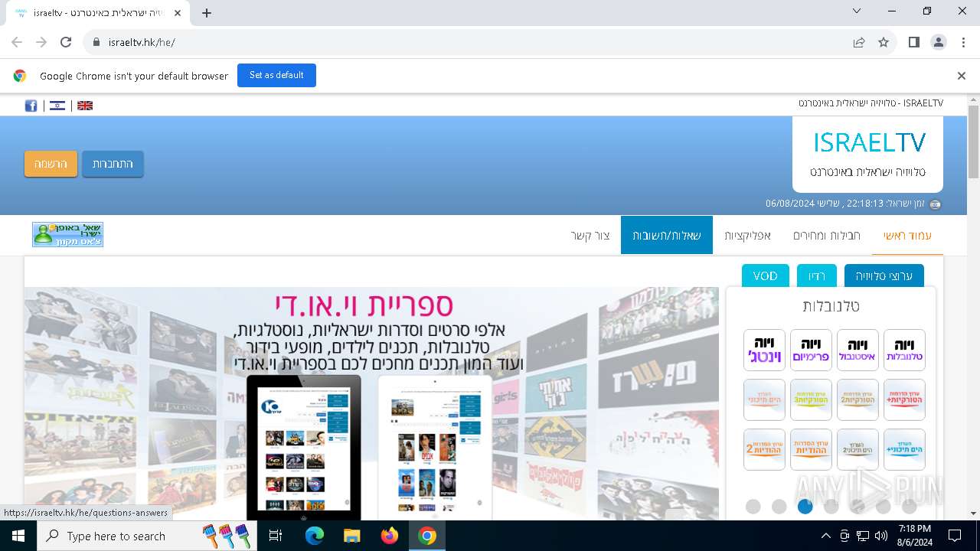
Task: Open the עמוד ראשי home tab
Action: (907, 235)
